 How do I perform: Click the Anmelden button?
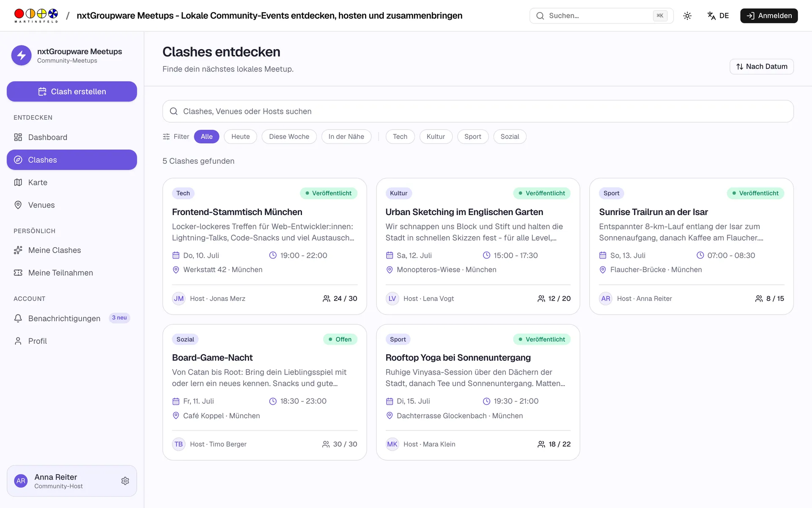[x=769, y=16]
